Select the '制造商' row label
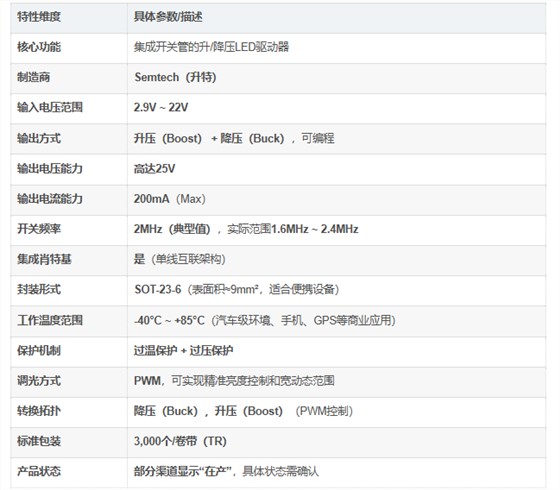 [34, 77]
